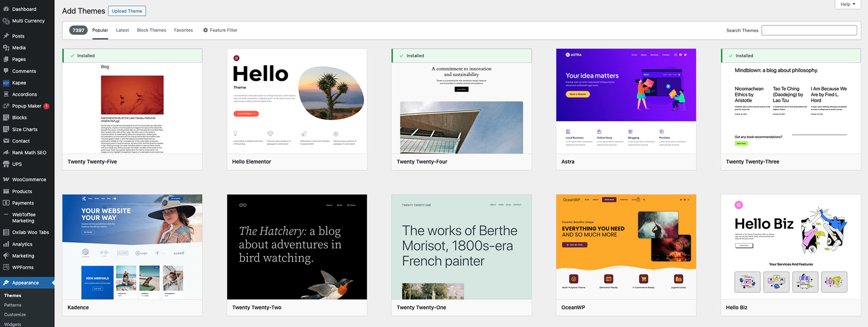Click the Hello Elementor theme name

[x=251, y=162]
